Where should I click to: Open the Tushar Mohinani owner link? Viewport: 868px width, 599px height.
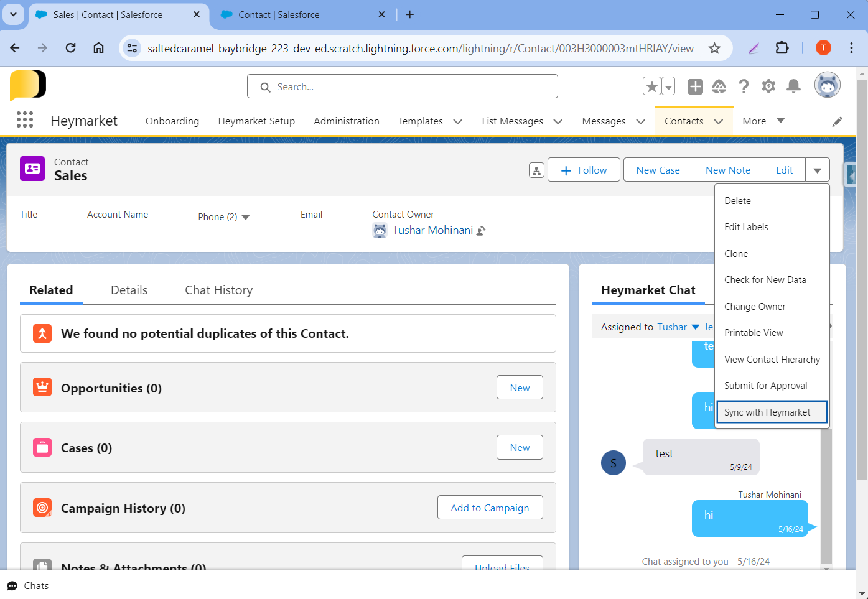432,230
